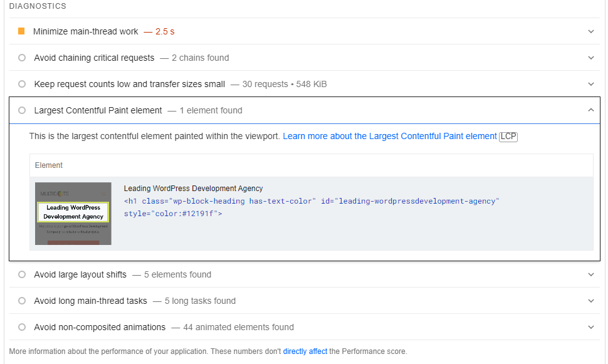Click the orange square warning icon
Screen dimensions: 608x364
[21, 31]
